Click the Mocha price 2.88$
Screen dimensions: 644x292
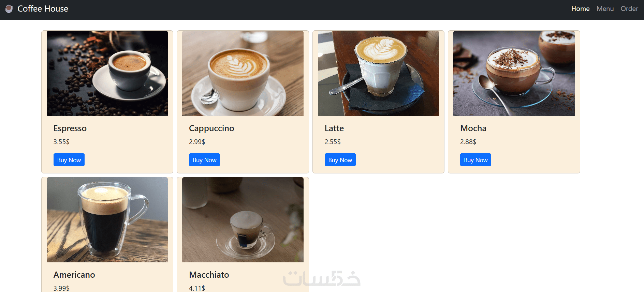click(468, 142)
